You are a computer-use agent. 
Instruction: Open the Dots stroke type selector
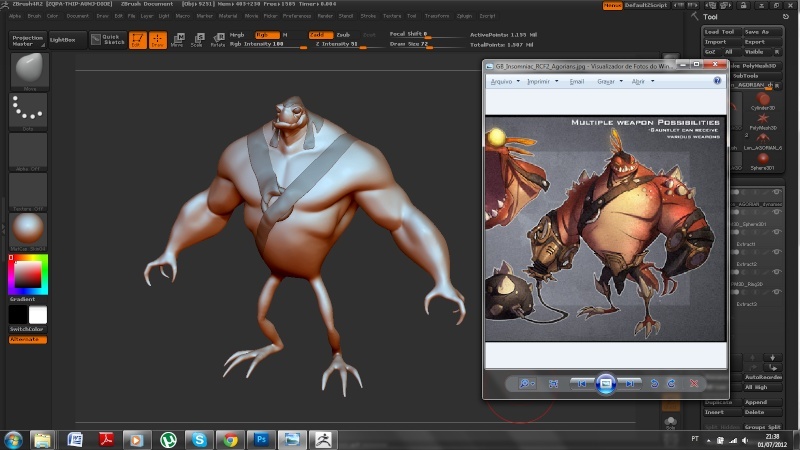point(28,110)
